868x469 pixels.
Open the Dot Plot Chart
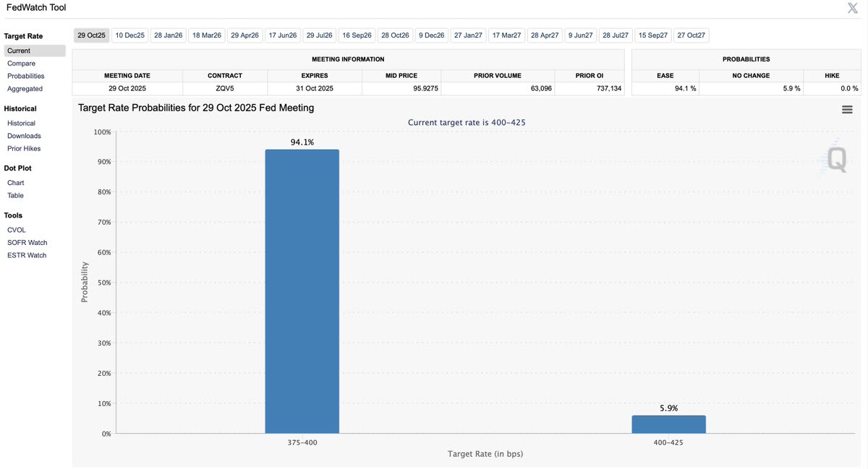click(15, 182)
